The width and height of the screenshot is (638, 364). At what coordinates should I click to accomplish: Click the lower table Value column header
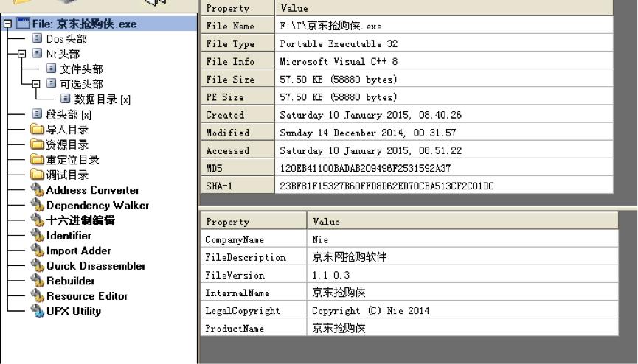pos(462,222)
